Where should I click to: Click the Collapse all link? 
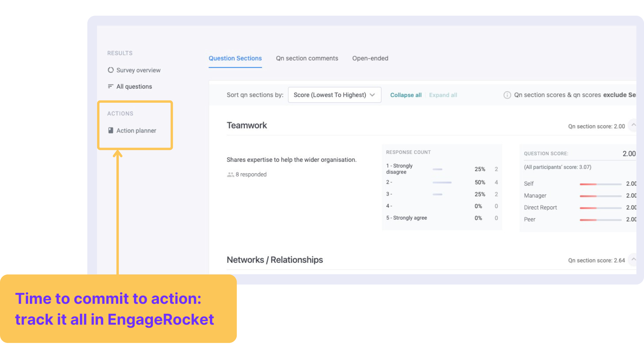[x=406, y=95]
